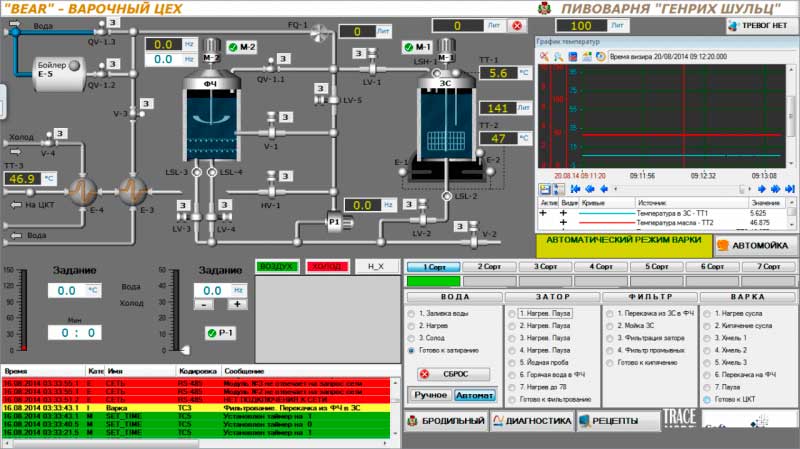This screenshot has width=800, height=449.
Task: Select radio '7. Нагрев до 78'
Action: 512,387
